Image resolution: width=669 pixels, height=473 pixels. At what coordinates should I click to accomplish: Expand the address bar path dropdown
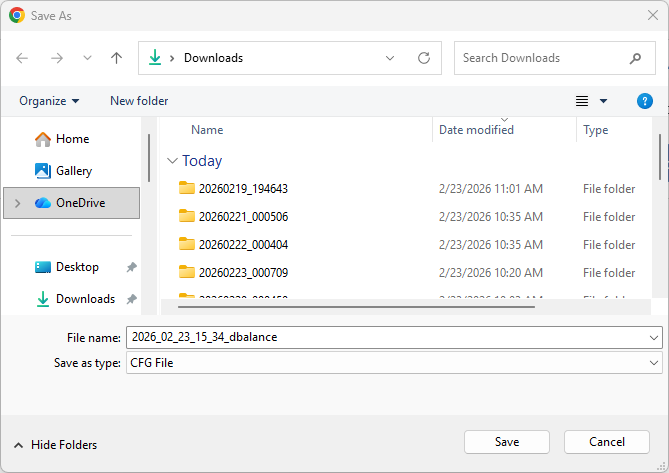point(390,58)
